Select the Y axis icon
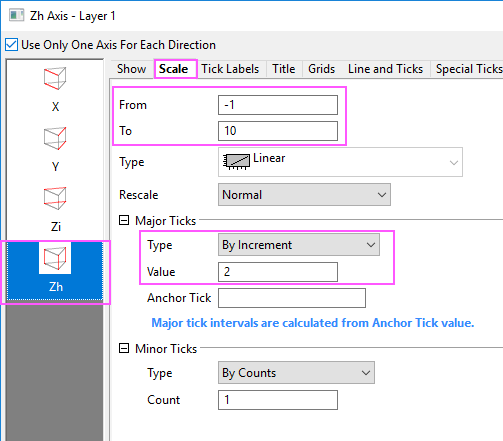The image size is (503, 441). point(55,138)
